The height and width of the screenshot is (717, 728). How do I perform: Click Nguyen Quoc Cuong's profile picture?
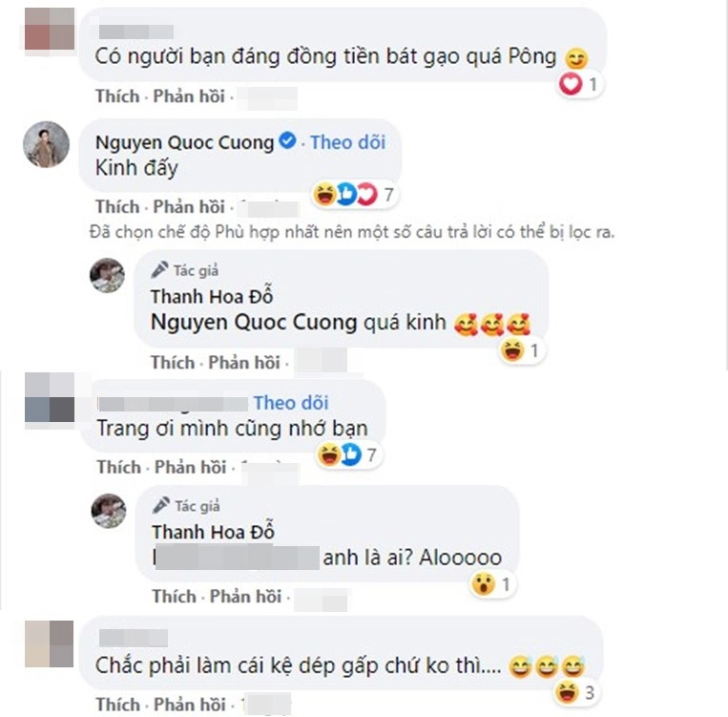47,144
